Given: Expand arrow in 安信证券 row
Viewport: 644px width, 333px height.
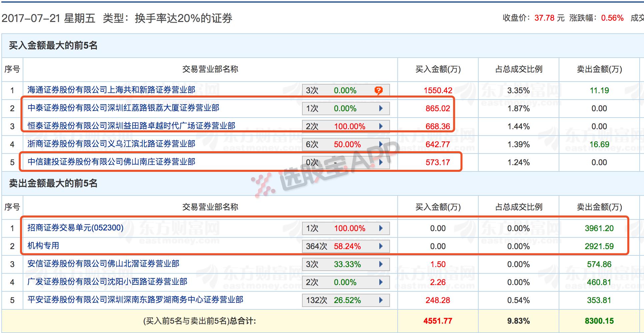Looking at the screenshot, I should (x=381, y=264).
